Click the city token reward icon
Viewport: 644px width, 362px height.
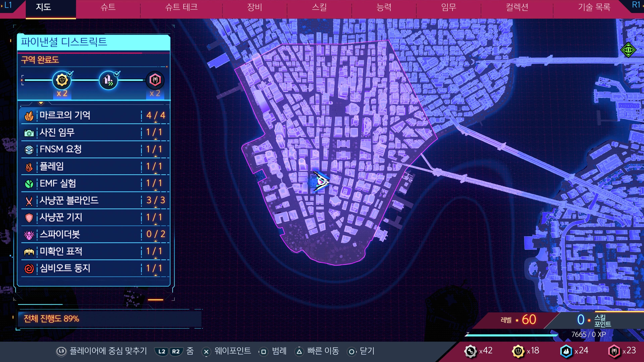[62, 80]
